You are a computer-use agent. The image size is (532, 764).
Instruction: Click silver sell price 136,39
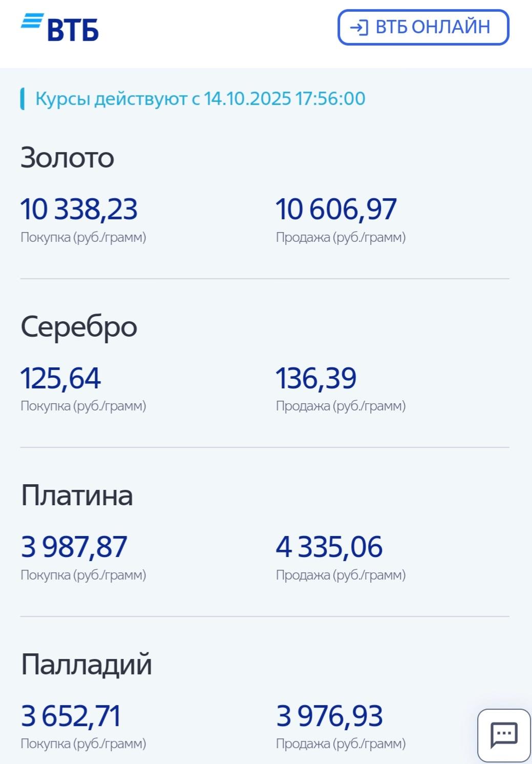pyautogui.click(x=316, y=378)
